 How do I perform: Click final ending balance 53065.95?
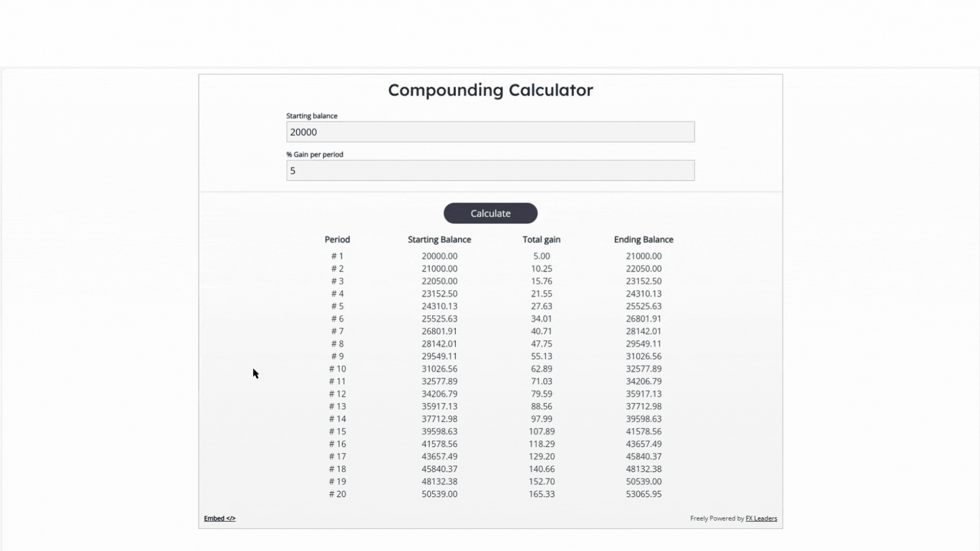[x=643, y=494]
